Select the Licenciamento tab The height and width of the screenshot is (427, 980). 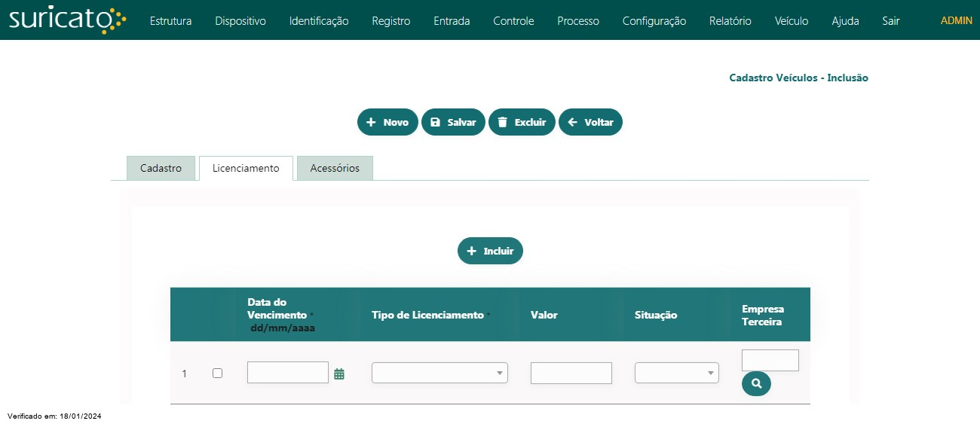pos(246,169)
